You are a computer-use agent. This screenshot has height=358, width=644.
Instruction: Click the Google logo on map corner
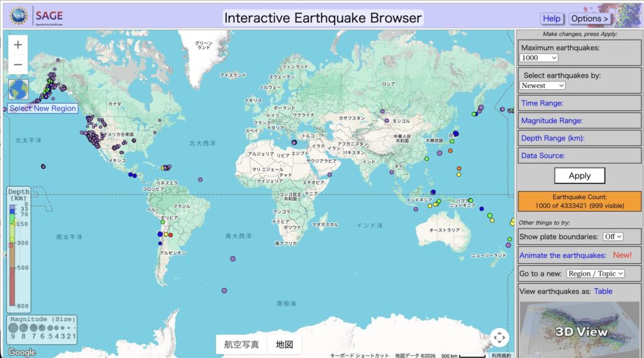click(x=21, y=352)
